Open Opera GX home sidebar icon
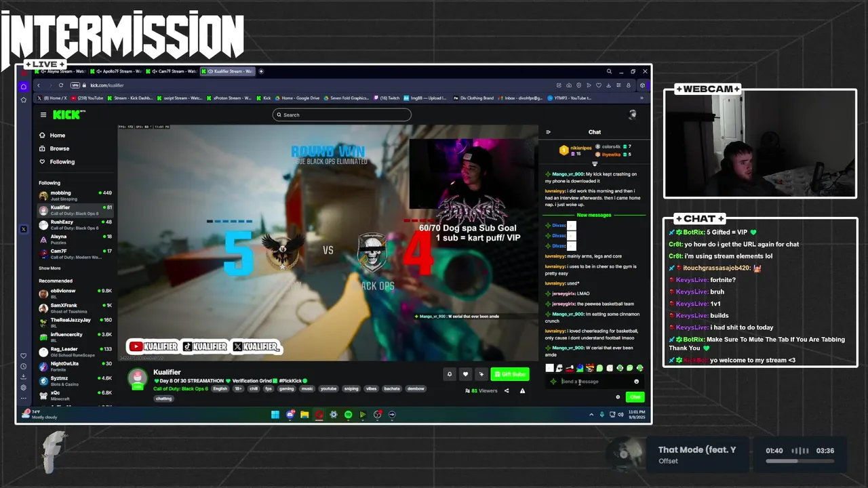Screen dimensions: 868x488 click(24, 87)
